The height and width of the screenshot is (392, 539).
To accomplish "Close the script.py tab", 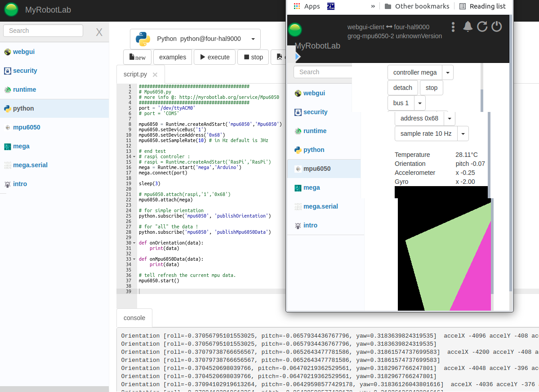I will pos(155,75).
